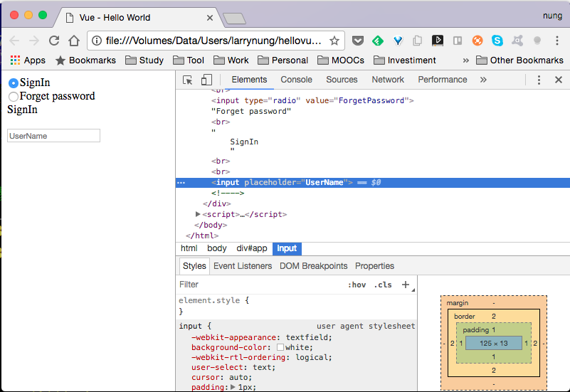
Task: Click the UserName input field
Action: [53, 136]
